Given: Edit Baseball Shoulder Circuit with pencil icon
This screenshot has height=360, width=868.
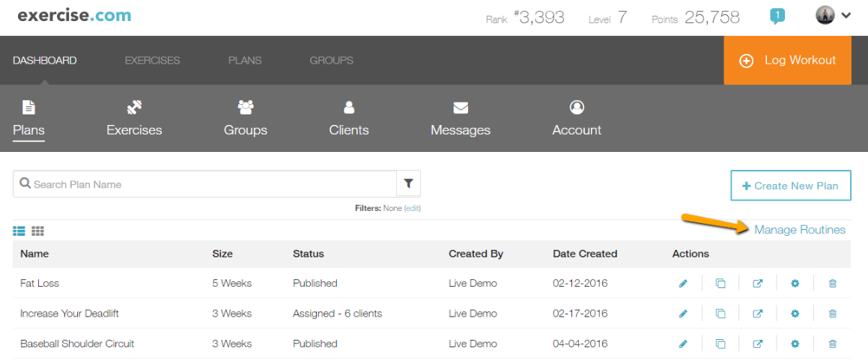Looking at the screenshot, I should (683, 344).
